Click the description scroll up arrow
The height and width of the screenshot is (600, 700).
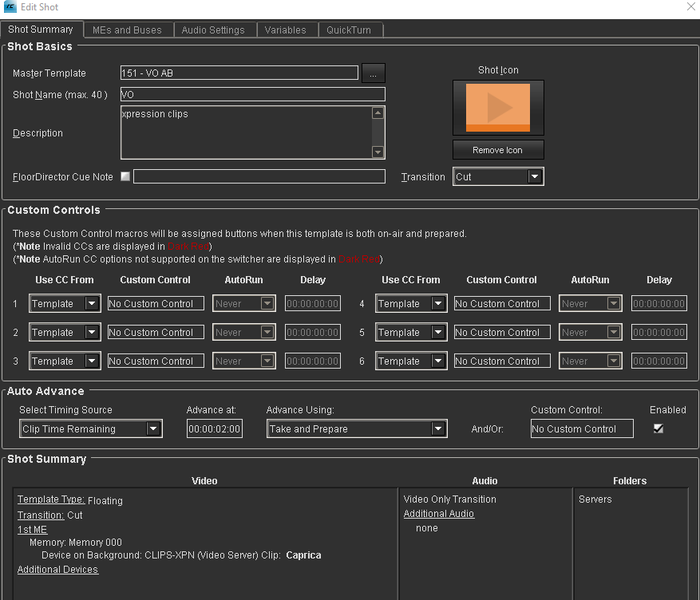click(378, 113)
